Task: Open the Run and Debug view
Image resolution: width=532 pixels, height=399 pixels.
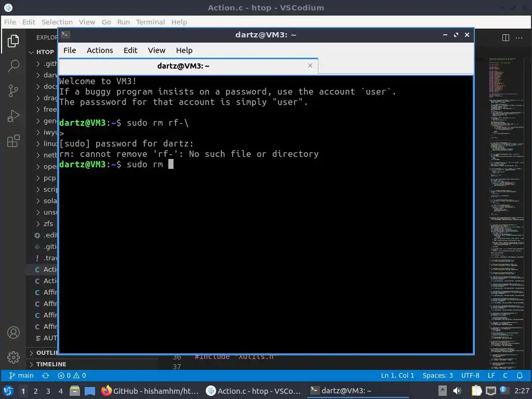Action: point(13,116)
